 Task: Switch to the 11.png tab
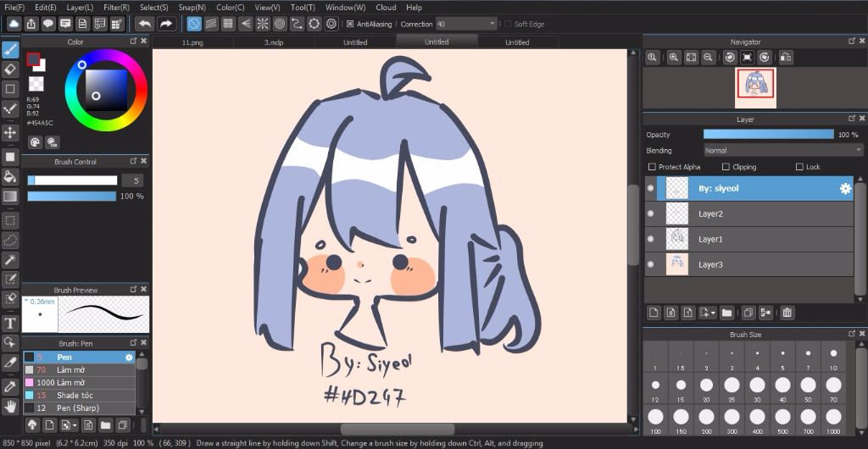[192, 42]
